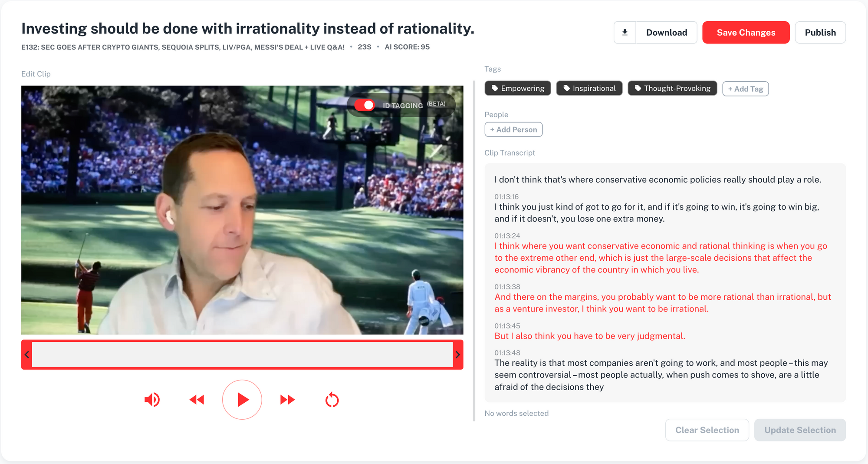Image resolution: width=868 pixels, height=464 pixels.
Task: Select the Thought-Provoking tag
Action: point(672,88)
